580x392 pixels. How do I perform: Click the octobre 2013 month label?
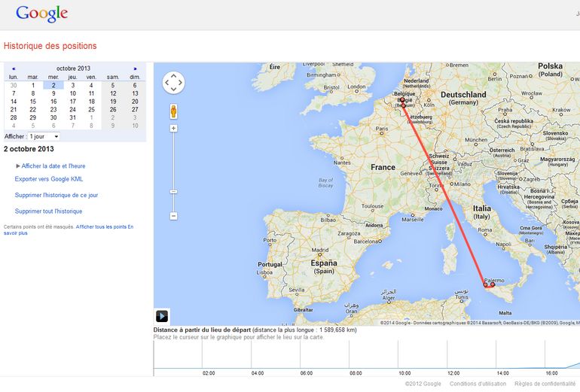click(x=73, y=68)
